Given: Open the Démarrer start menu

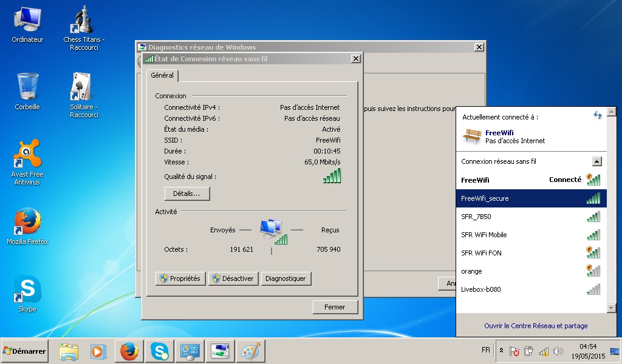Looking at the screenshot, I should (x=24, y=351).
